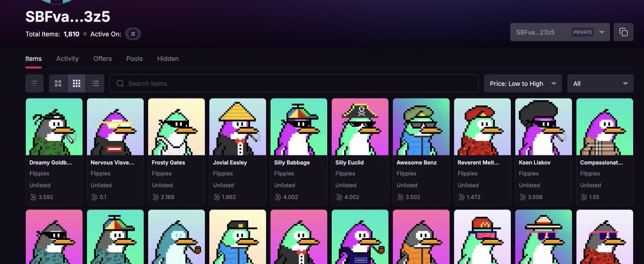Click Unlisted status under Reverent Meit...
This screenshot has height=264, width=644.
coord(468,185)
